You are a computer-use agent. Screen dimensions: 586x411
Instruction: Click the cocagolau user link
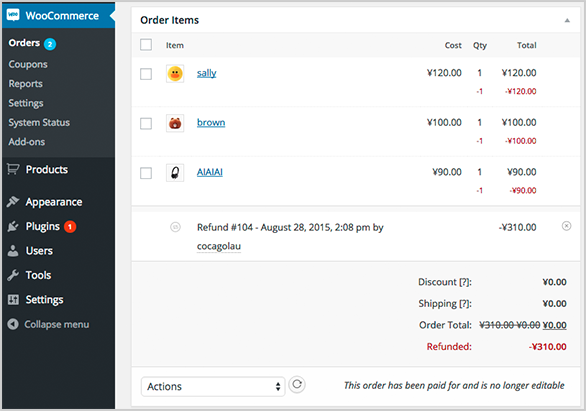pyautogui.click(x=219, y=247)
